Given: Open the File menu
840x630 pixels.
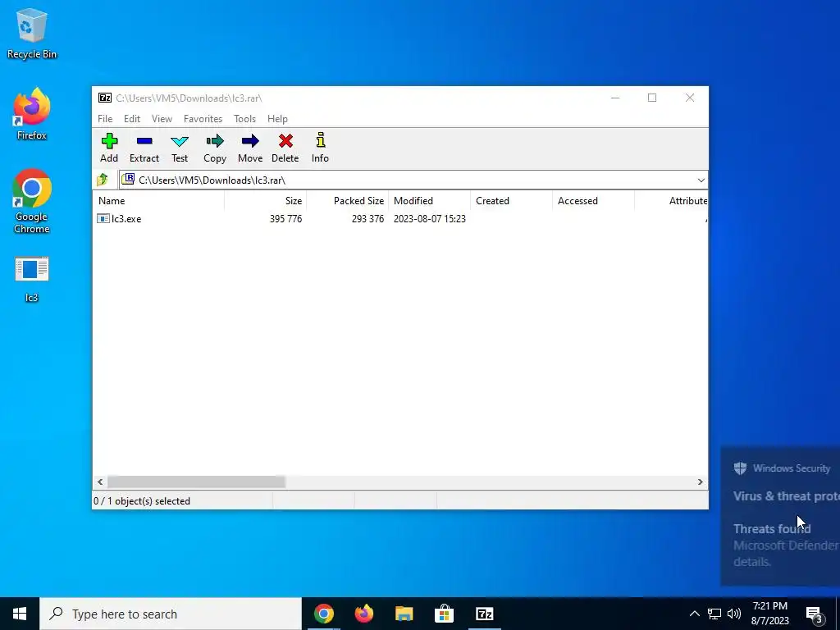Looking at the screenshot, I should pyautogui.click(x=105, y=119).
